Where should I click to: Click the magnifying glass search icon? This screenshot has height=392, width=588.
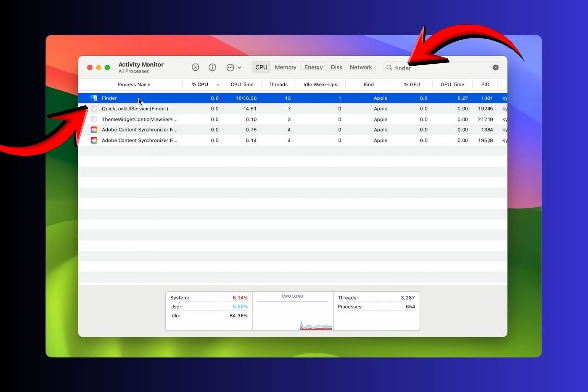[x=389, y=68]
